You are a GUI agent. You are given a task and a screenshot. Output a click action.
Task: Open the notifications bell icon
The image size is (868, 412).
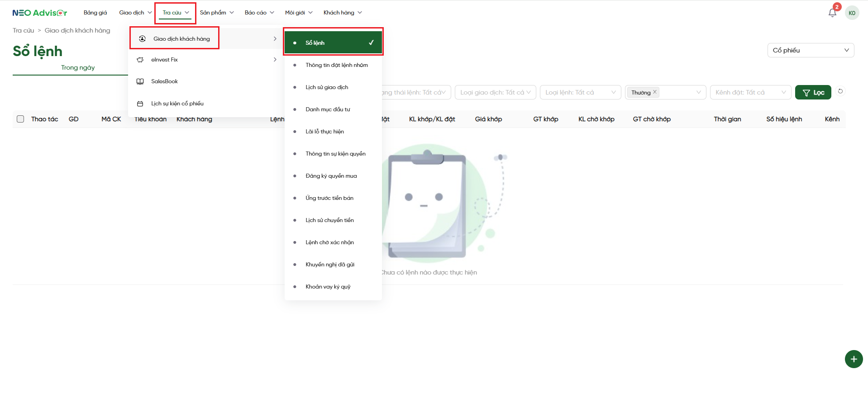point(832,13)
